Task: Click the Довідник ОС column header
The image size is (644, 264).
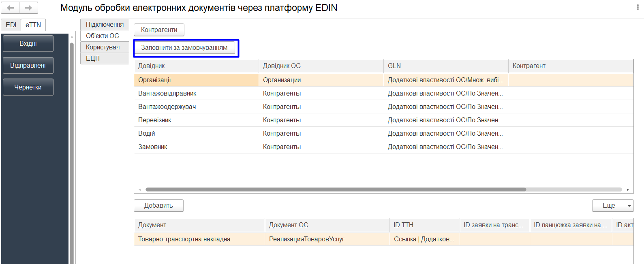Action: point(321,66)
